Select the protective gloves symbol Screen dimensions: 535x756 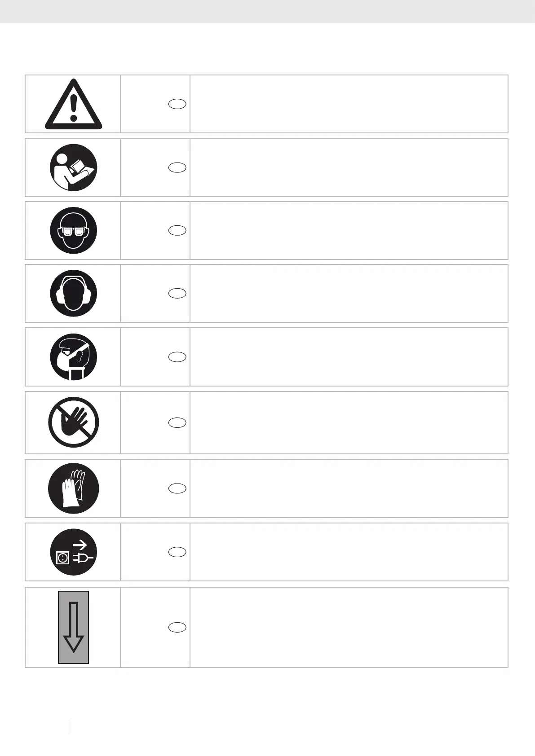(x=73, y=488)
